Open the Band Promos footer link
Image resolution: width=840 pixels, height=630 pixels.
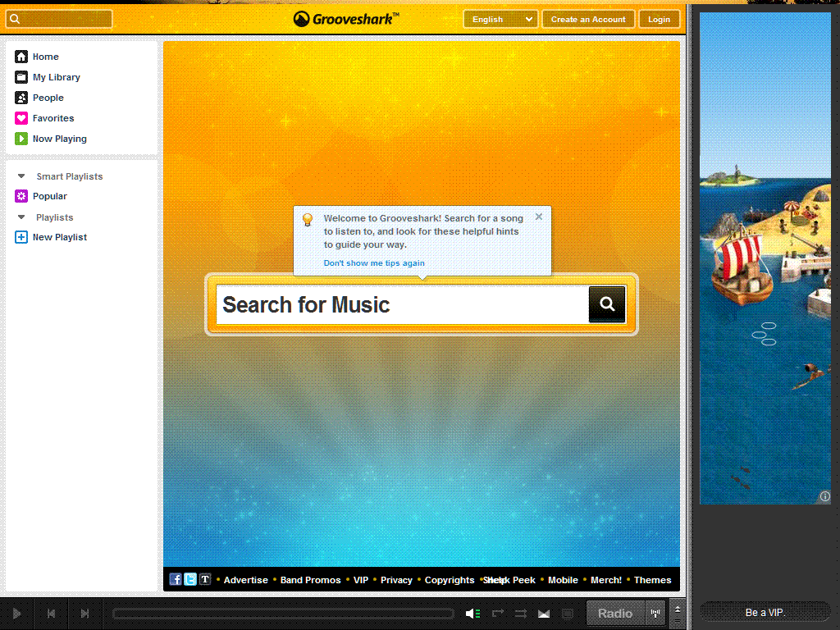coord(310,580)
